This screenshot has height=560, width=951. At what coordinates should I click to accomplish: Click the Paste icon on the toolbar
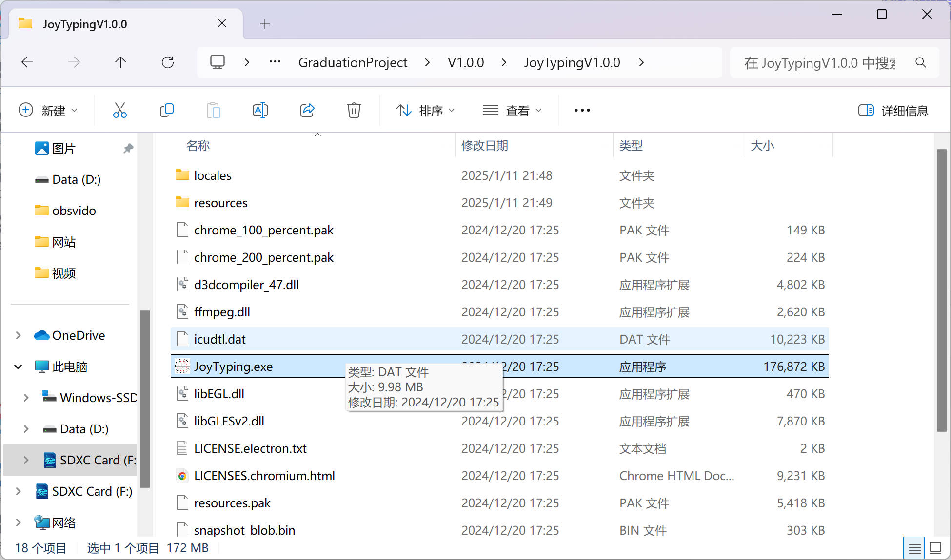click(x=214, y=110)
